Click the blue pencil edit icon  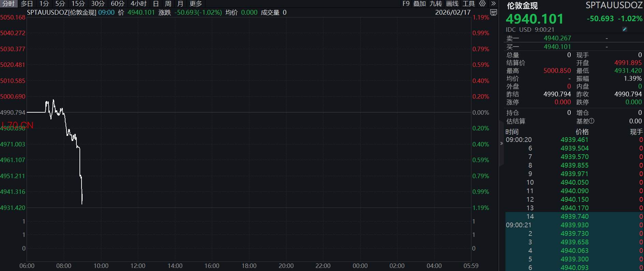625,29
